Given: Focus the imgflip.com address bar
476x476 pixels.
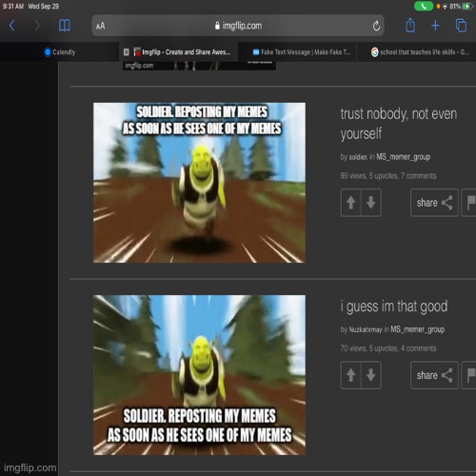Looking at the screenshot, I should [238, 26].
